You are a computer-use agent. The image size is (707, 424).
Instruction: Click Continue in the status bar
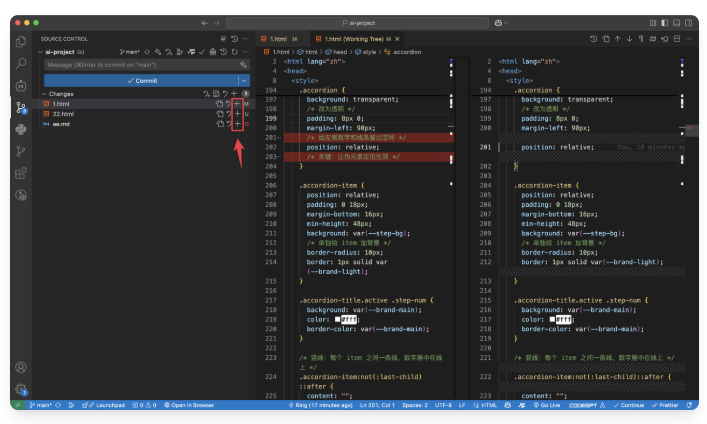629,405
